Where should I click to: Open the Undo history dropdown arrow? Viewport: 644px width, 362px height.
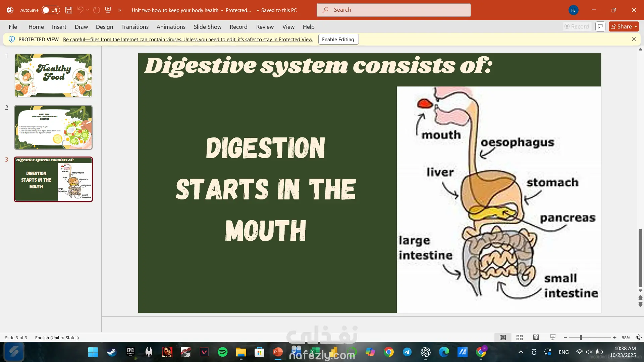tap(88, 10)
